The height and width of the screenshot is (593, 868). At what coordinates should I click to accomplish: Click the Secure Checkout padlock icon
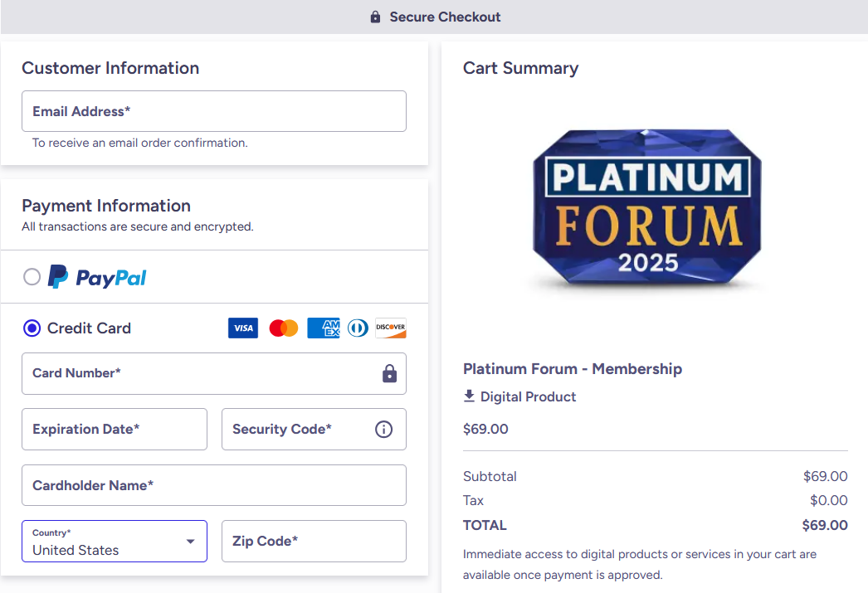point(376,17)
